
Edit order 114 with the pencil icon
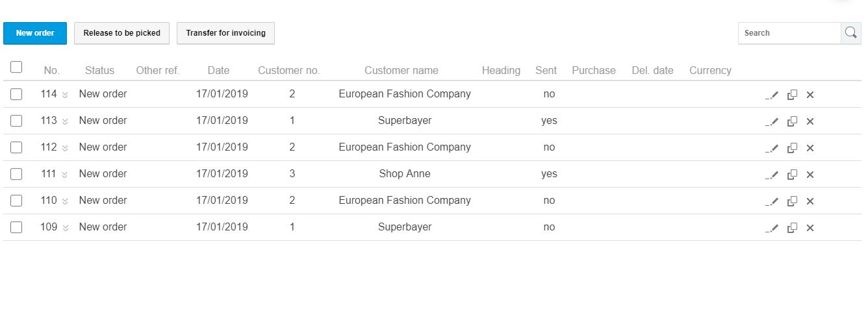[772, 95]
